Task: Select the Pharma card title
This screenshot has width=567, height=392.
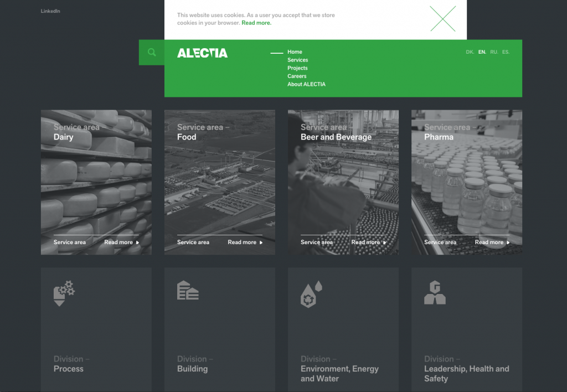Action: [x=439, y=137]
